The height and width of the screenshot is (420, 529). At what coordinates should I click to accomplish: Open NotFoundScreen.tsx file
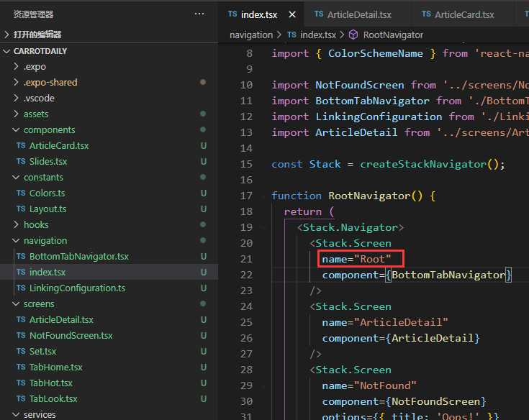[71, 335]
